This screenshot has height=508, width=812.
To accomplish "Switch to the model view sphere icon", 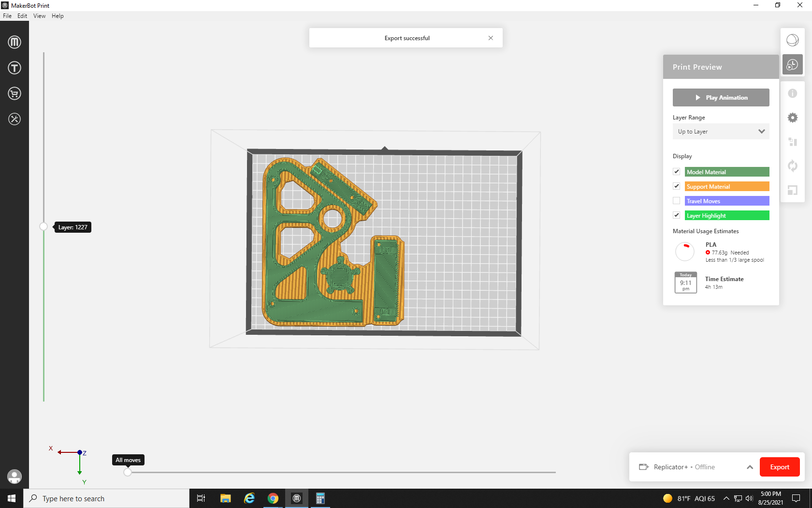I will tap(793, 40).
